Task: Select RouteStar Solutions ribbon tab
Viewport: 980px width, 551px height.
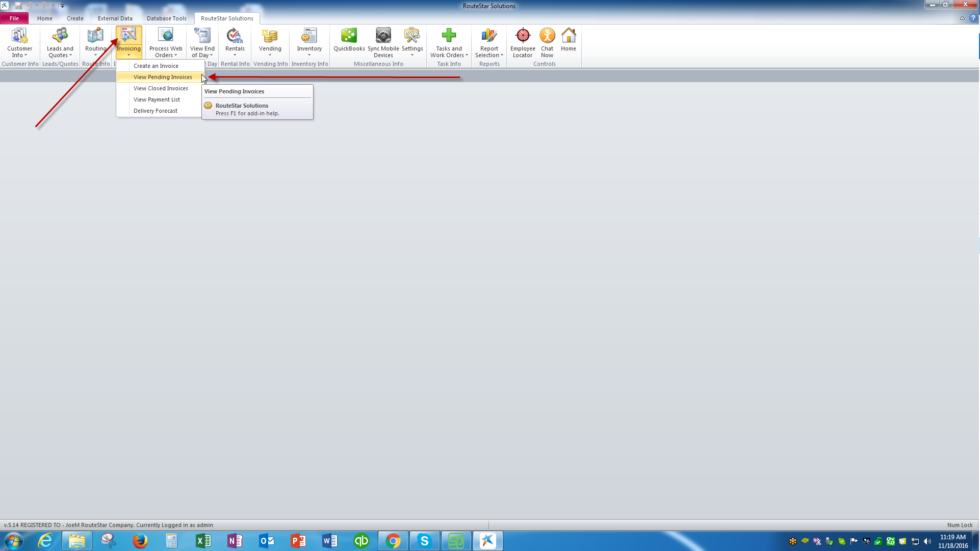Action: pos(227,18)
